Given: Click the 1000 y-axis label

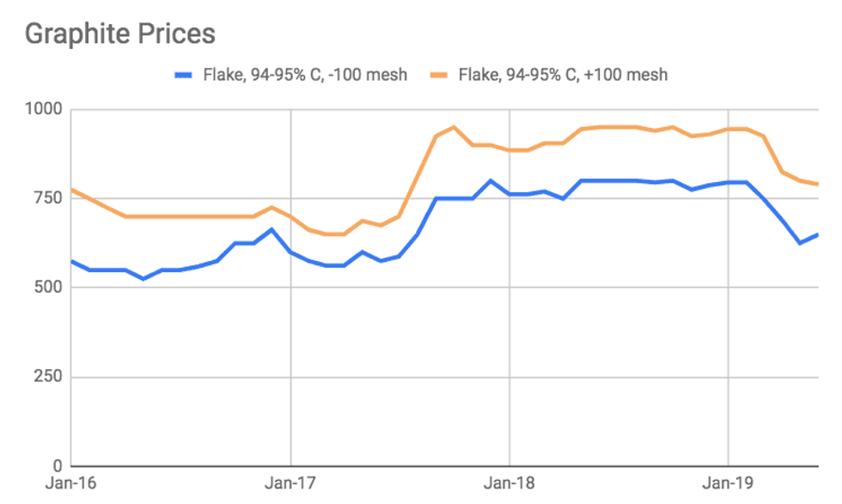Looking at the screenshot, I should (43, 109).
